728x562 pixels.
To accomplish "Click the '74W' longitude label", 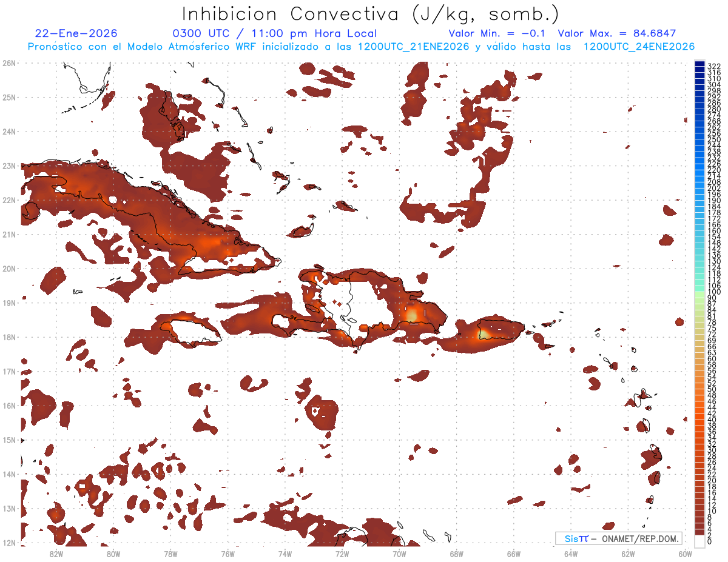I will coord(285,553).
